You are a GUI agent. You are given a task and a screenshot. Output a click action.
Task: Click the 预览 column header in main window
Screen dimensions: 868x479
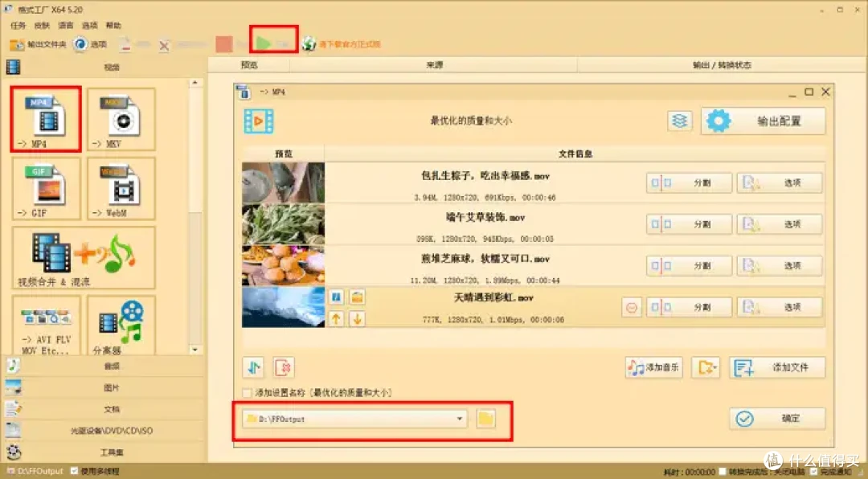tap(249, 65)
